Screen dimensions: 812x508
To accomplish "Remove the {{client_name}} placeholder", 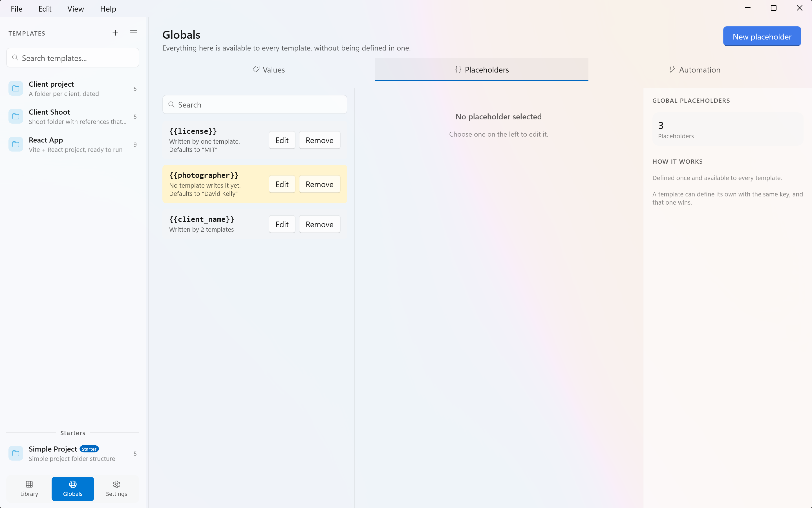I will point(319,224).
